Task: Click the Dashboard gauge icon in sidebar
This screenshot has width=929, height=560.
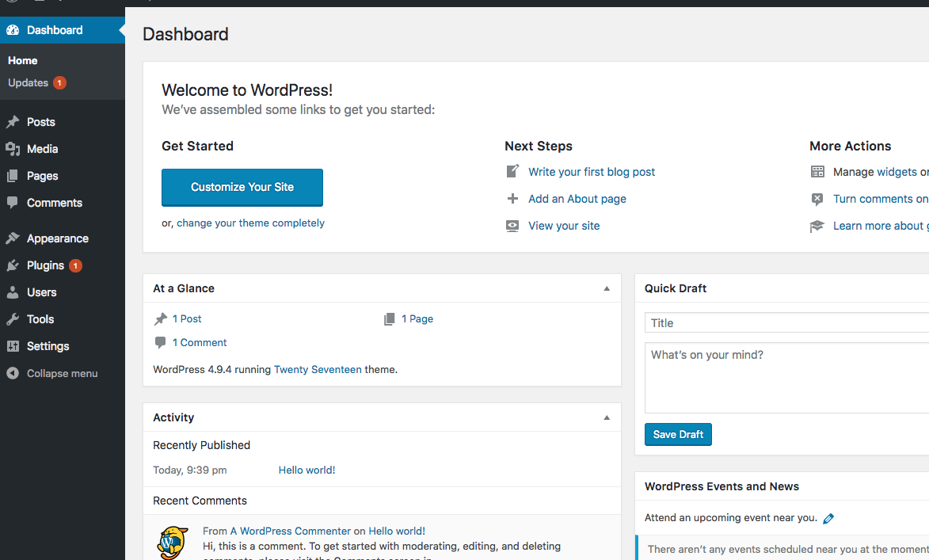Action: tap(13, 30)
